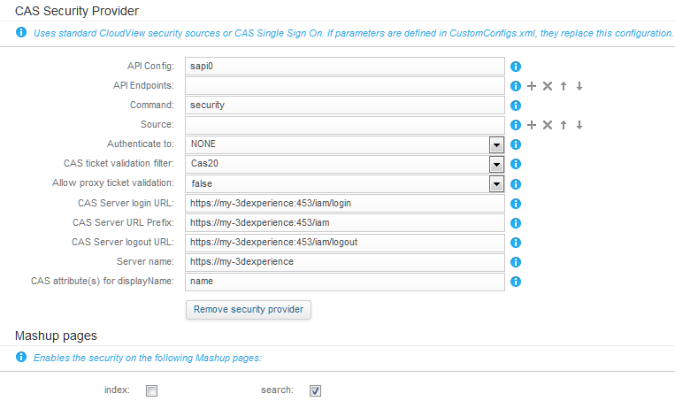Viewport: 675px width, 407px height.
Task: Show info for CAS Server login URL
Action: click(x=515, y=203)
